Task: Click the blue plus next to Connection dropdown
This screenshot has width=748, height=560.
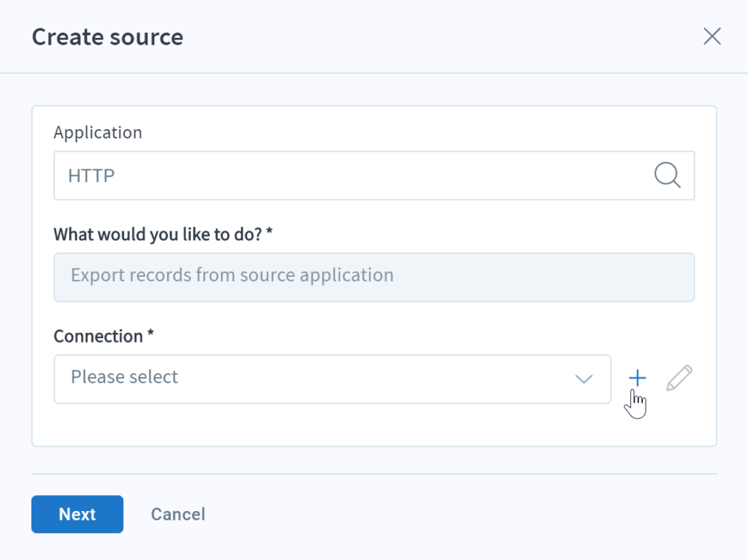Action: pos(637,378)
